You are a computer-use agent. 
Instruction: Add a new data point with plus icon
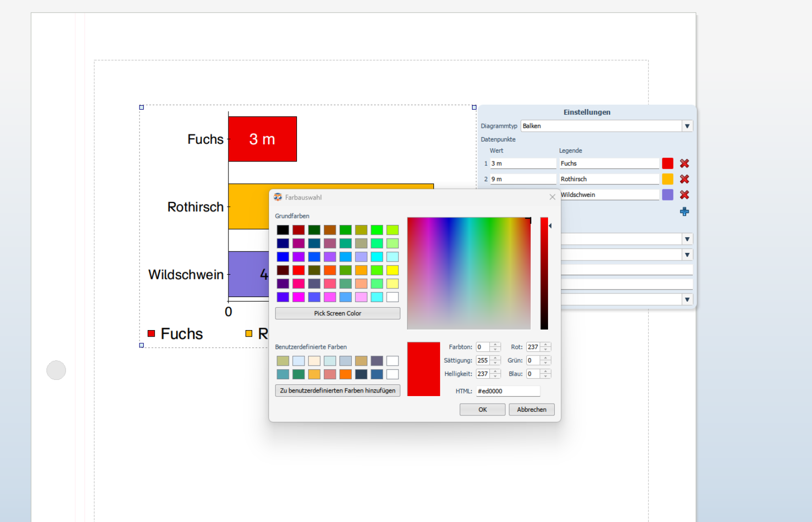[684, 212]
